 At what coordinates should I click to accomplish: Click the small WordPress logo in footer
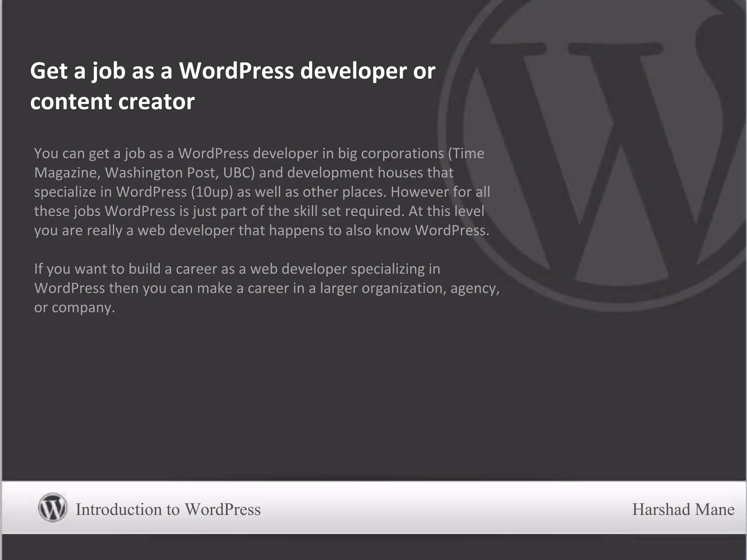(53, 507)
